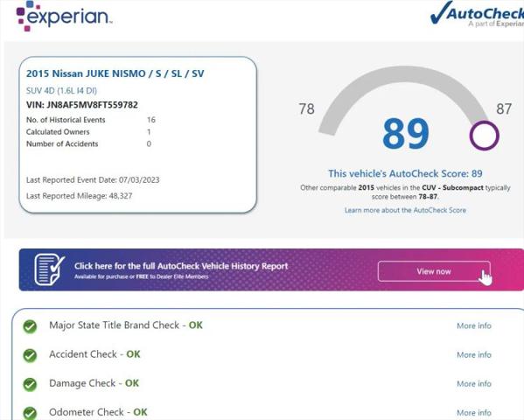Screen dimensions: 524x420
Task: Click the report document icon in banner
Action: (x=50, y=269)
